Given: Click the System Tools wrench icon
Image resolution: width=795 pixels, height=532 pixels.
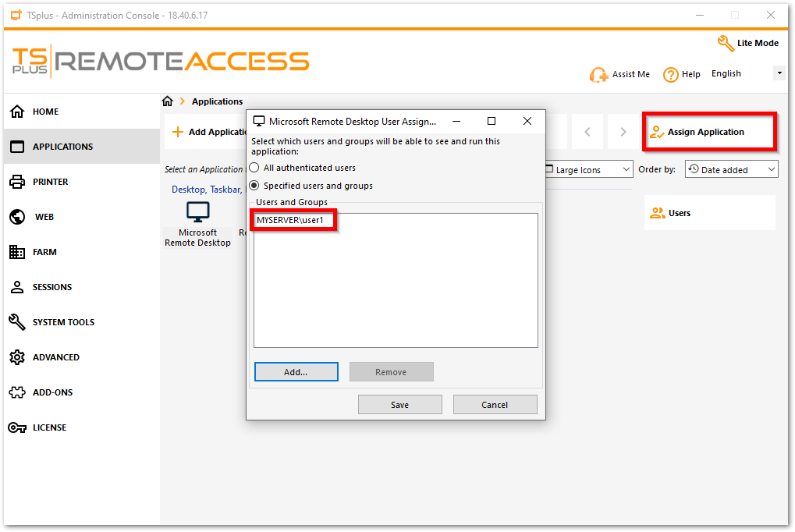Looking at the screenshot, I should tap(17, 322).
